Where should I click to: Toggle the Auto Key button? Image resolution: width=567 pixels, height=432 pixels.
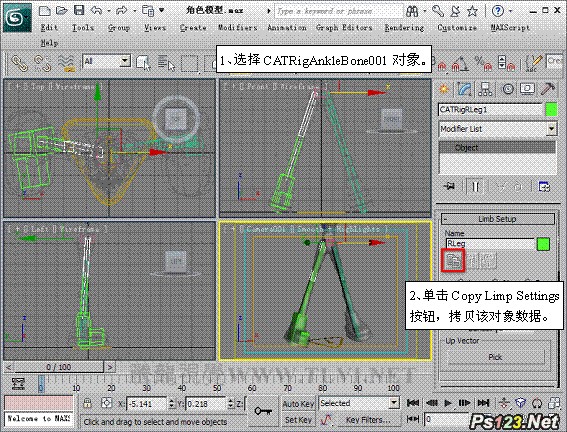tap(298, 403)
